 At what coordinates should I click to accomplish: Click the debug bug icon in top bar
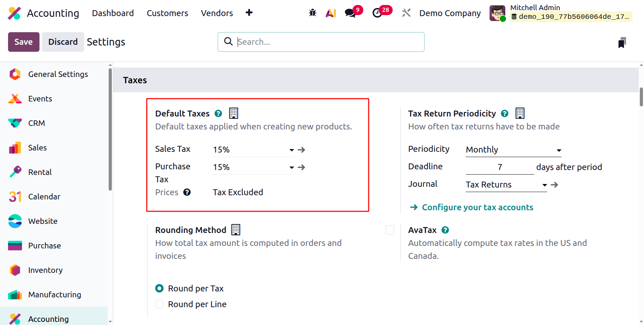[x=312, y=13]
